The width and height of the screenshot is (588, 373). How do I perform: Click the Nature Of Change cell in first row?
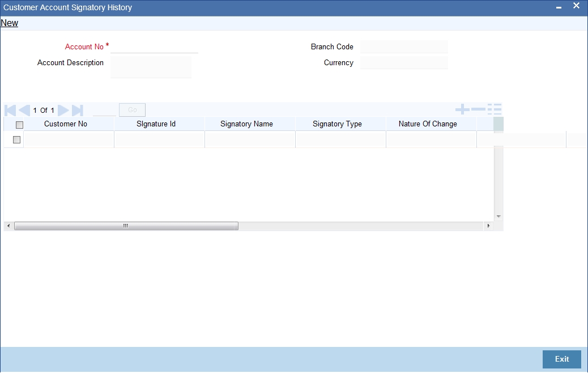pos(431,139)
